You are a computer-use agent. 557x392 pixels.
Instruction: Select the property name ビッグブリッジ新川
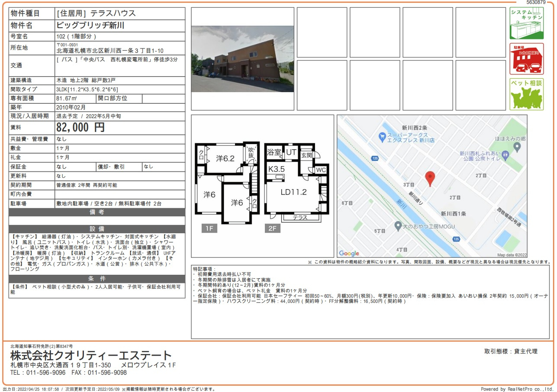(90, 26)
